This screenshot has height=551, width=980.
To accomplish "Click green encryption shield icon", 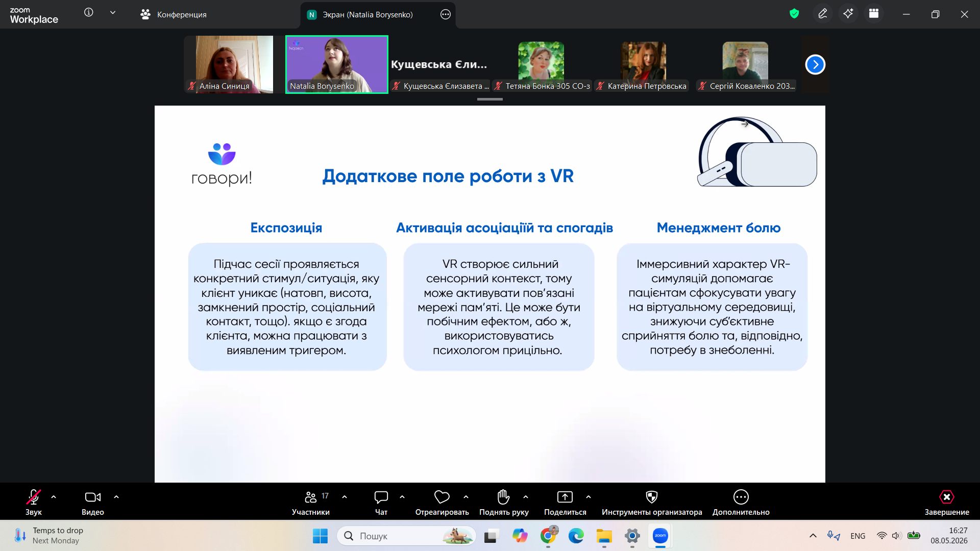I will (794, 14).
